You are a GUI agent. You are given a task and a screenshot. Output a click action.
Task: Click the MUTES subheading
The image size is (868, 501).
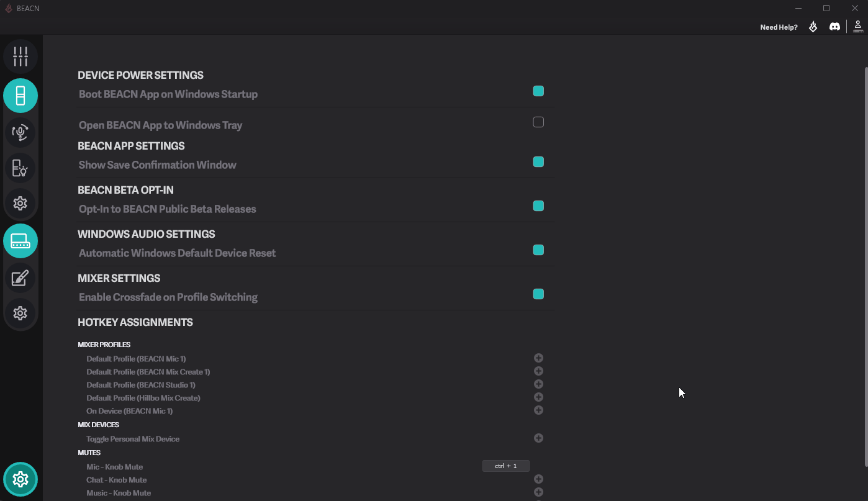click(89, 453)
